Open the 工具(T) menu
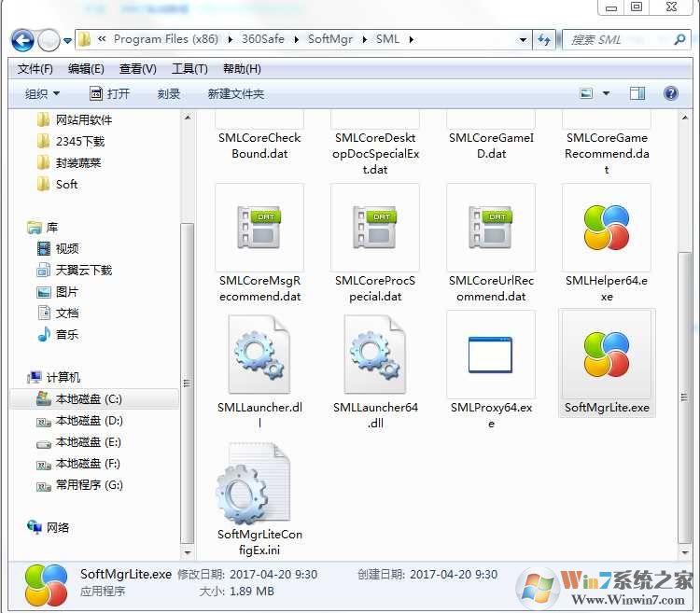 189,69
